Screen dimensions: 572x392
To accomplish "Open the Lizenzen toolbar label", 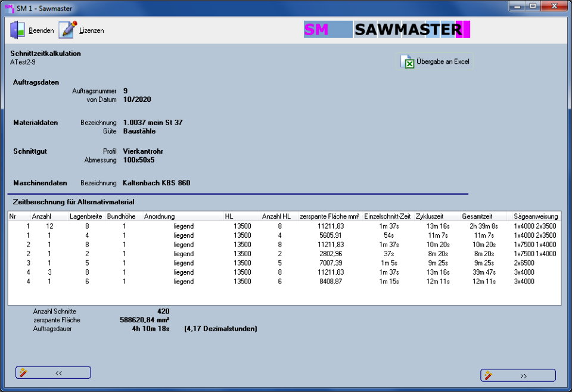I will pos(92,30).
